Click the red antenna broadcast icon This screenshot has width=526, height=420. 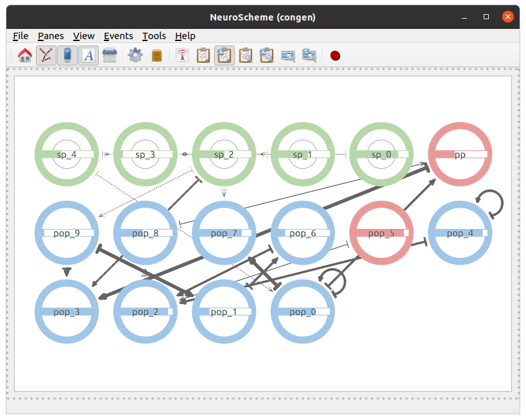(182, 56)
